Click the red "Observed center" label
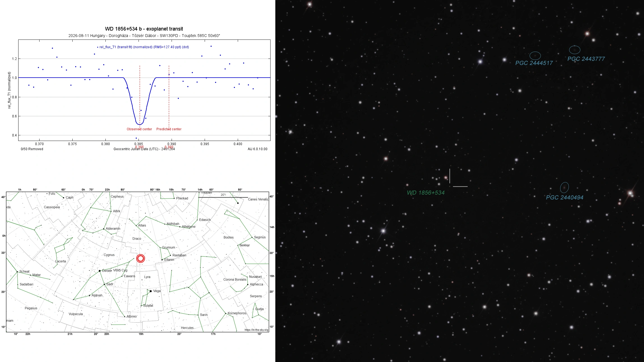 pos(139,129)
